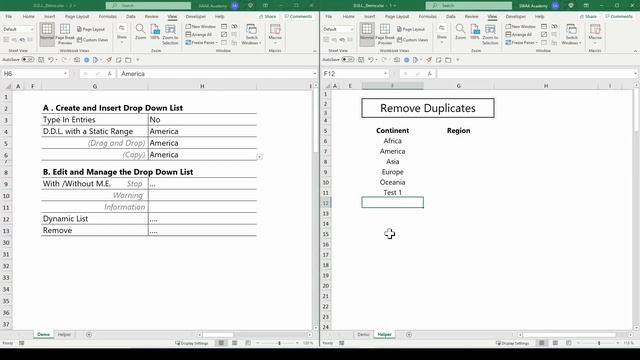The height and width of the screenshot is (360, 640).
Task: Click Page Layout status icon in left window
Action: point(235,343)
